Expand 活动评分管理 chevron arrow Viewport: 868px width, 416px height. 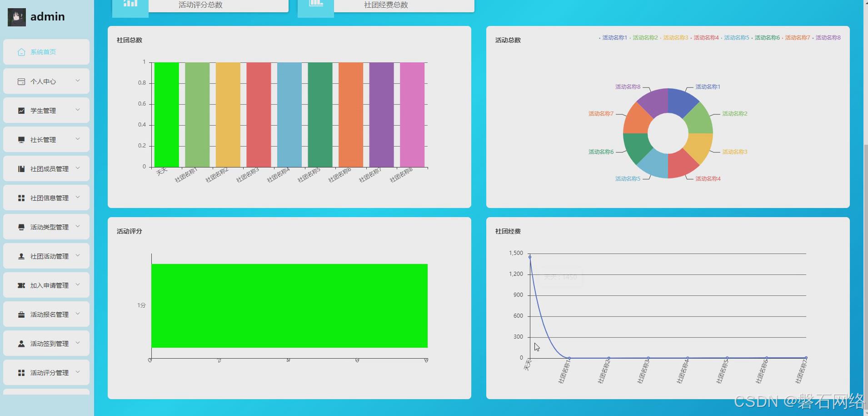(78, 372)
